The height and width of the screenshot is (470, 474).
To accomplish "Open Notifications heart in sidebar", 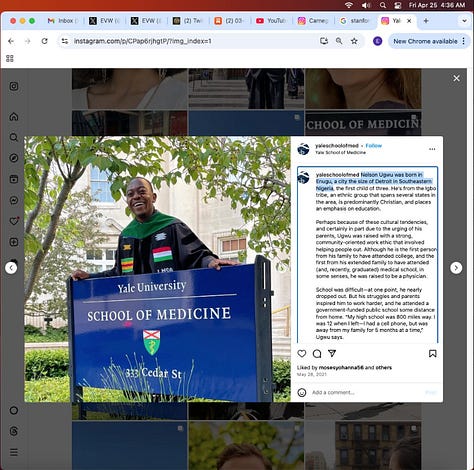I will (x=14, y=221).
